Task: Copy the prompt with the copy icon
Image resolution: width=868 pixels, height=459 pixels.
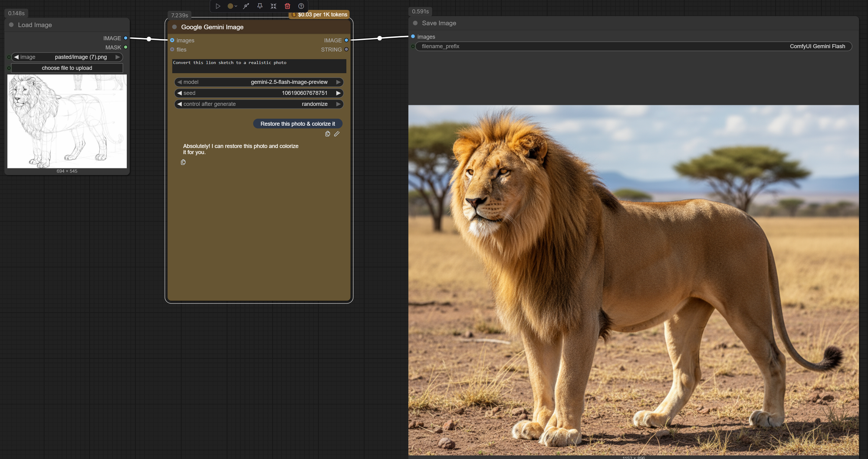Action: 328,134
